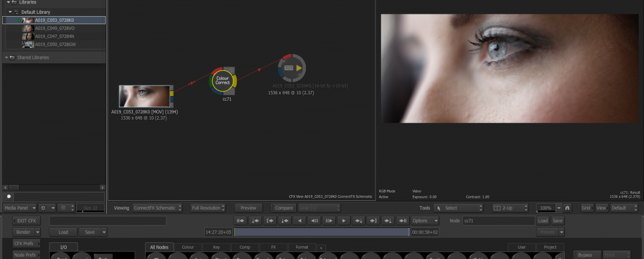Select clip A019_C049_0728VO
The width and height of the screenshot is (644, 259).
coord(54,28)
